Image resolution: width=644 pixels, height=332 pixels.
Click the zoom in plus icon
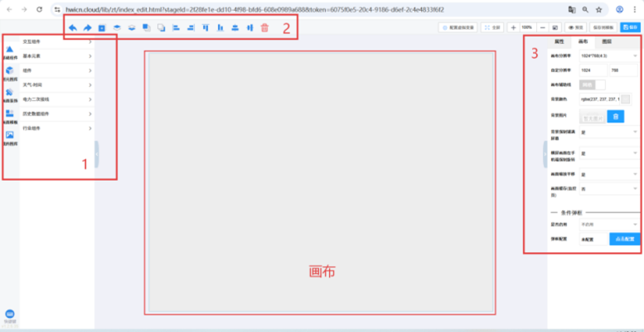click(512, 27)
